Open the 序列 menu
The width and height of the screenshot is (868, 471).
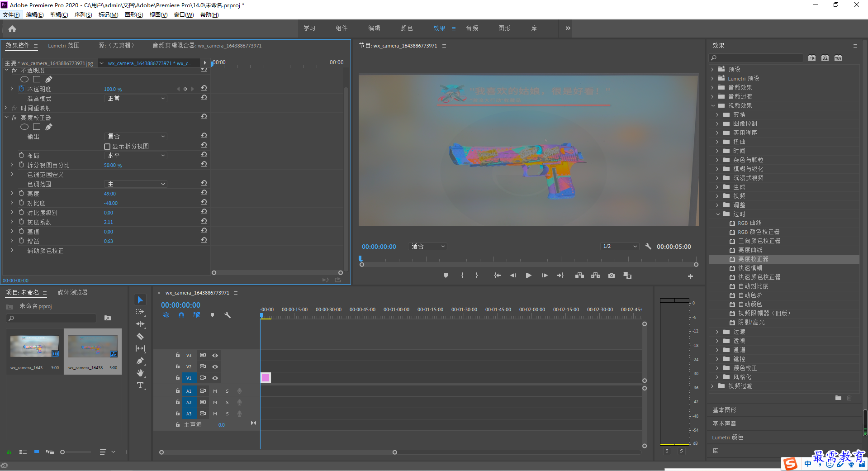click(83, 15)
